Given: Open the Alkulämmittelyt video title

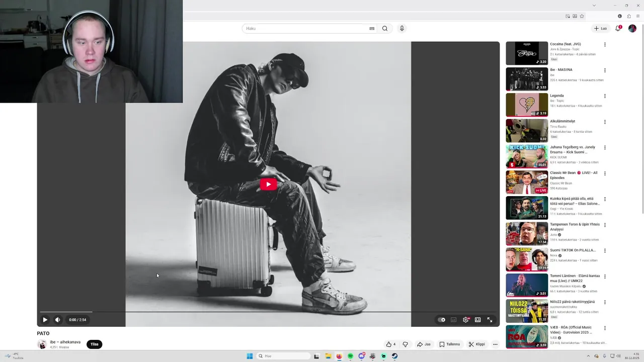Looking at the screenshot, I should [562, 121].
